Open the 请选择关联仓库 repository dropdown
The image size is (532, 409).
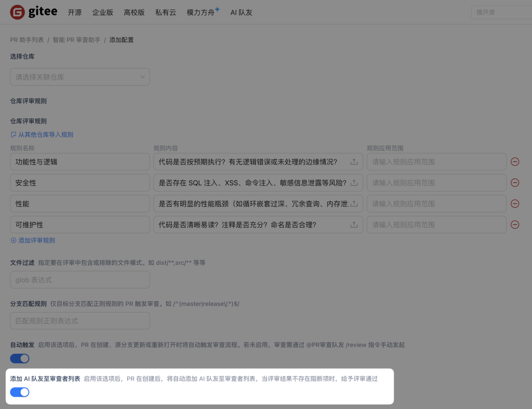point(80,77)
